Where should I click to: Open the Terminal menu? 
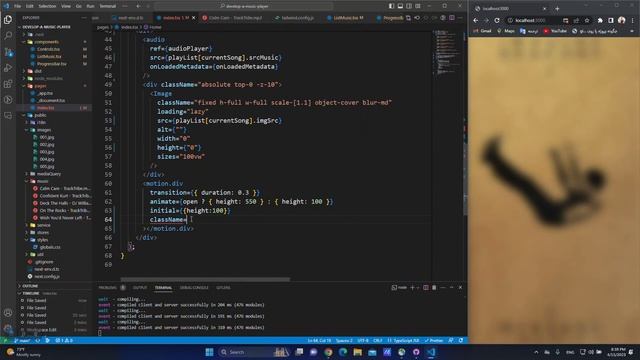[x=108, y=6]
